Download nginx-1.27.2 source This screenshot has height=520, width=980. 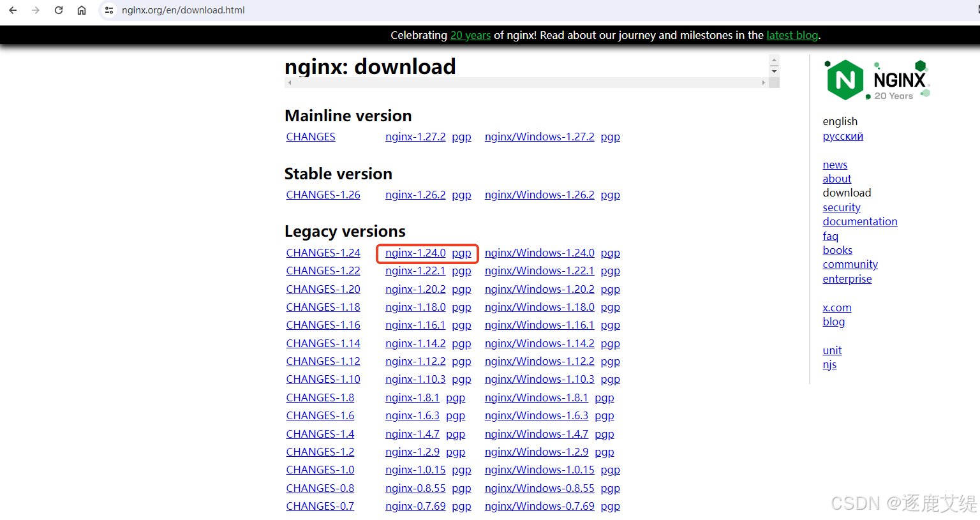pos(415,136)
